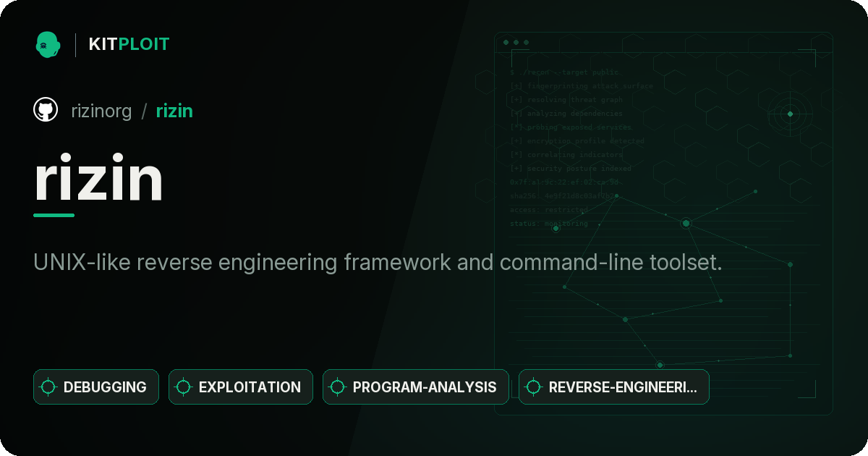This screenshot has width=868, height=456.
Task: Click the three window dots in terminal panel
Action: point(516,43)
